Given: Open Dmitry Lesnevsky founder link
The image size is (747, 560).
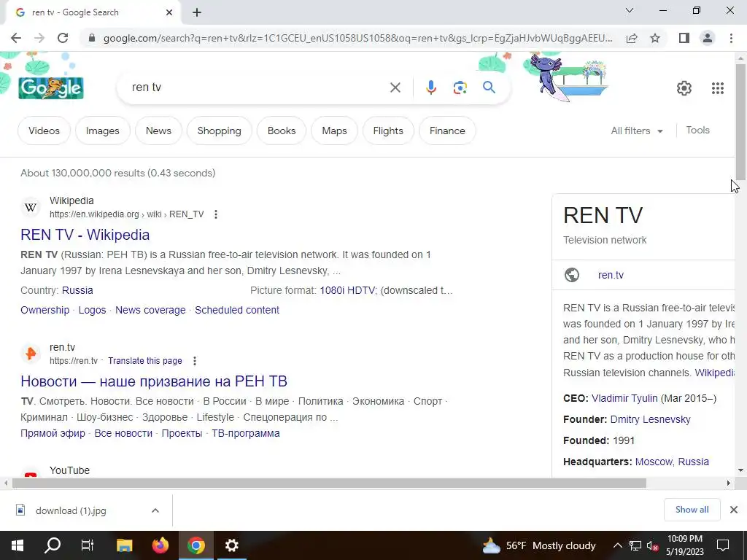Looking at the screenshot, I should pos(650,419).
